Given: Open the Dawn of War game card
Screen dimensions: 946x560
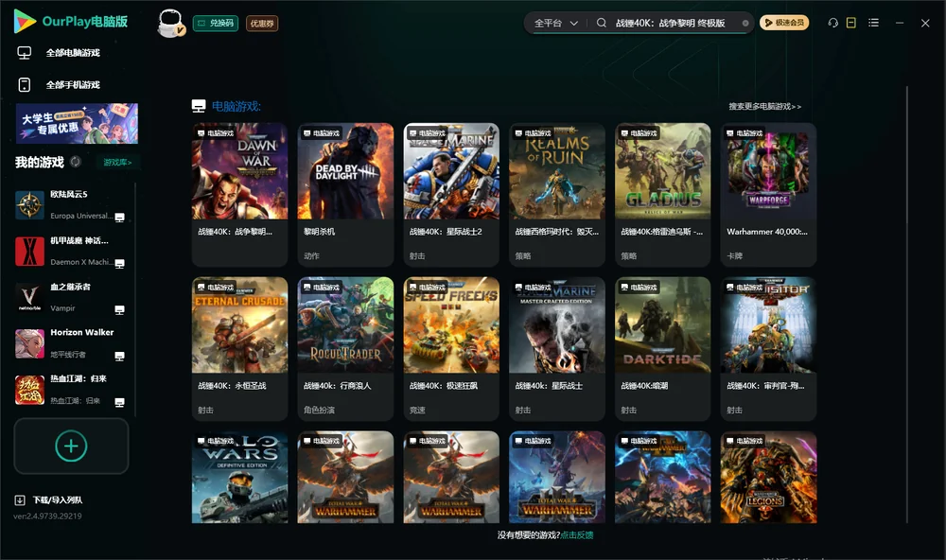Looking at the screenshot, I should (x=239, y=194).
